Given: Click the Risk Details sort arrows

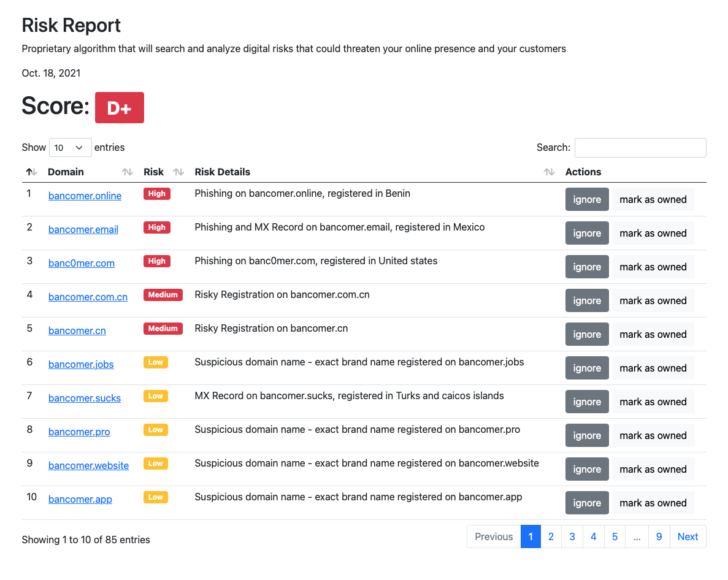Looking at the screenshot, I should point(549,172).
